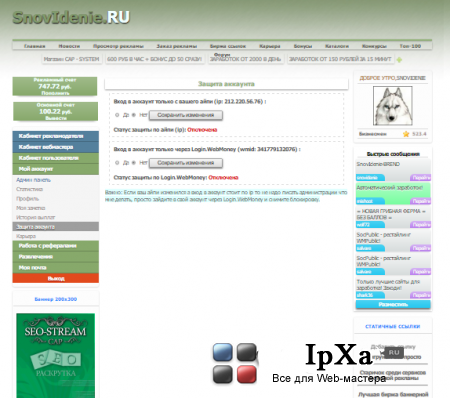The height and width of the screenshot is (398, 450).
Task: Expand 'Работа с рефералами' sidebar section
Action: (56, 246)
